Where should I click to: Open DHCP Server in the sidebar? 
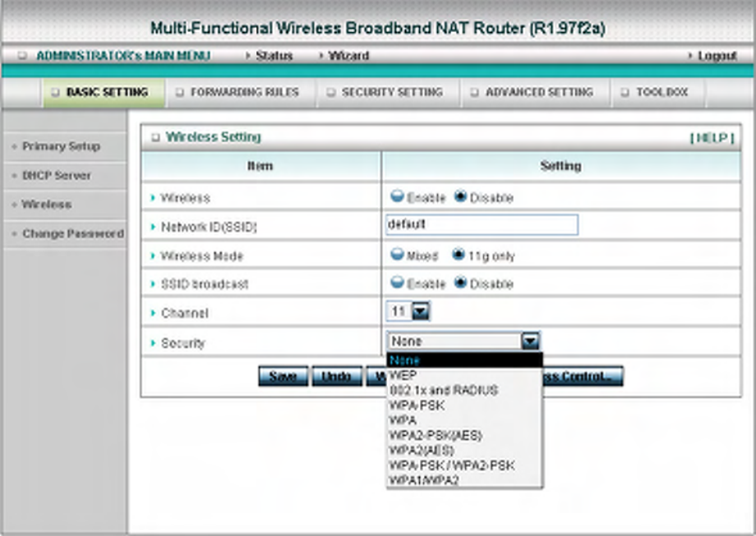pyautogui.click(x=57, y=176)
